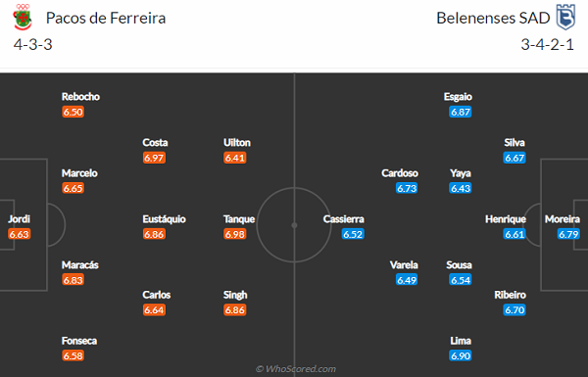Select Lima's 6.90 rating badge
Viewport: 588px width, 377px height.
tap(461, 355)
